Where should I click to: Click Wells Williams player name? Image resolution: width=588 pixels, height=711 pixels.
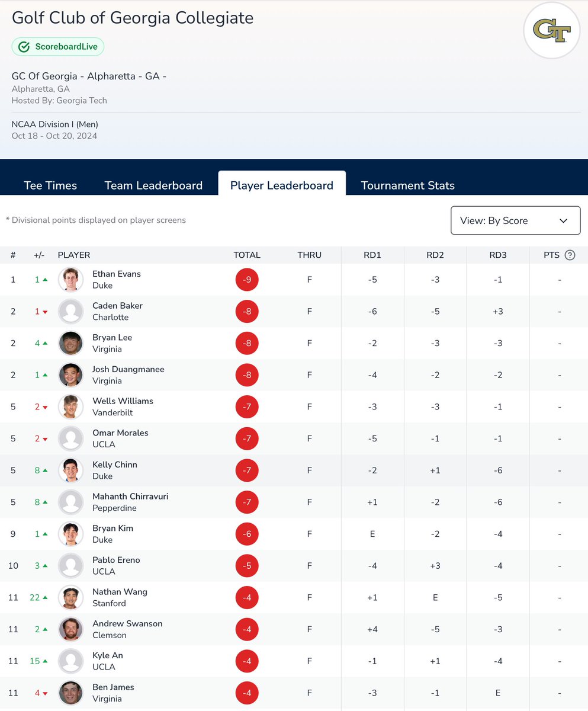[x=123, y=401]
